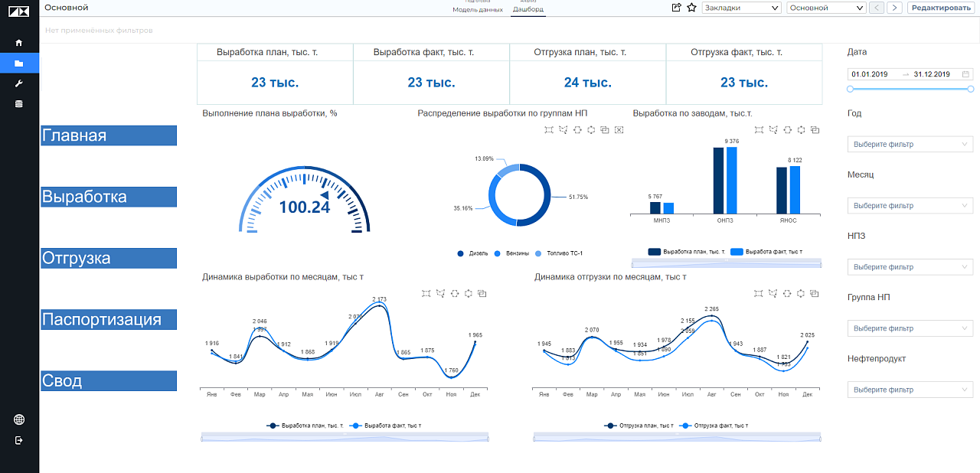Screen dimensions: 980x473
Task: Open the Закладки dropdown
Action: point(741,8)
